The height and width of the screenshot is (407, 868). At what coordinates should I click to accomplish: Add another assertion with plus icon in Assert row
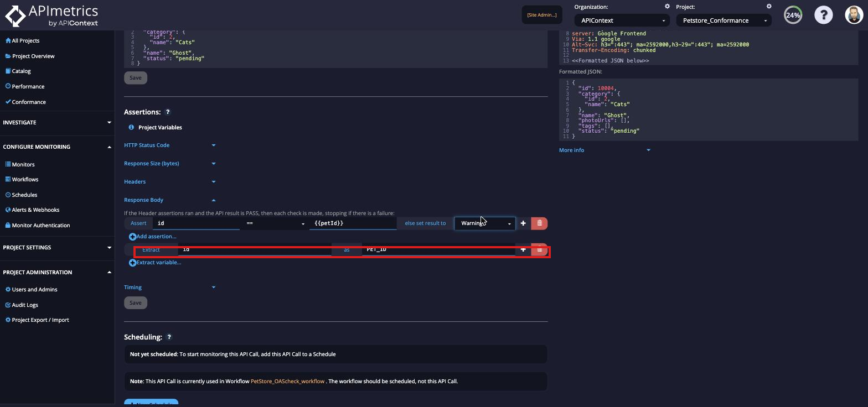click(x=523, y=223)
